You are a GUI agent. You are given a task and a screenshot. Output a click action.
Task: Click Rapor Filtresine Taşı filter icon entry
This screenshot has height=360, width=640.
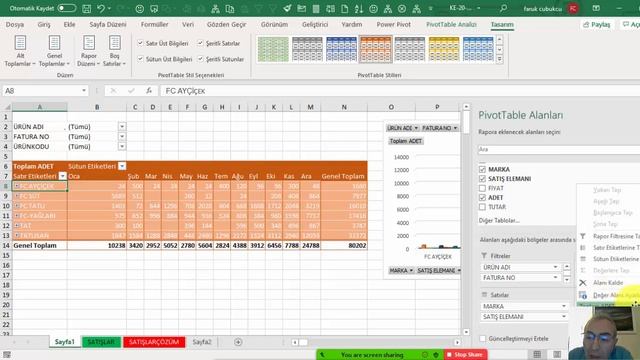coord(583,236)
